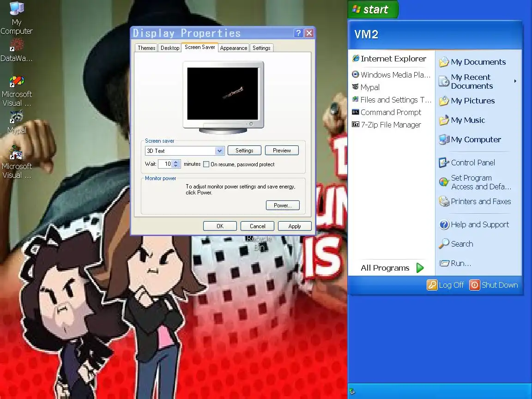This screenshot has width=532, height=399.
Task: Open My Documents in Start menu
Action: pyautogui.click(x=472, y=62)
